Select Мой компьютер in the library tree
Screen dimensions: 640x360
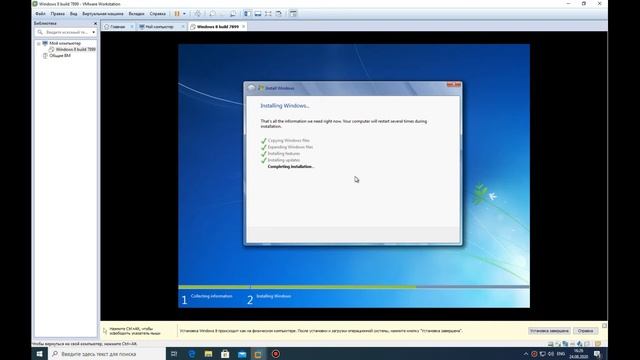(65, 43)
